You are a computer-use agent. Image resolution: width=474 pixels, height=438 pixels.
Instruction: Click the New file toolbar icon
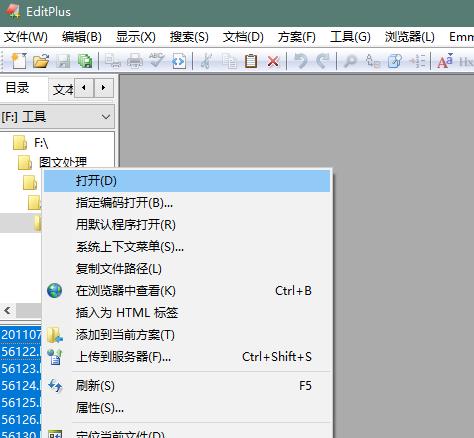click(x=19, y=61)
